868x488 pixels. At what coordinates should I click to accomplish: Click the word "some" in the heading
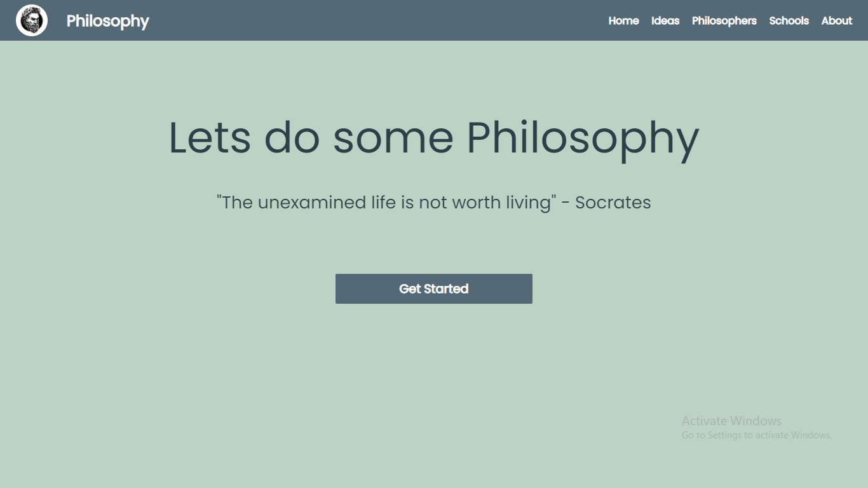coord(393,137)
